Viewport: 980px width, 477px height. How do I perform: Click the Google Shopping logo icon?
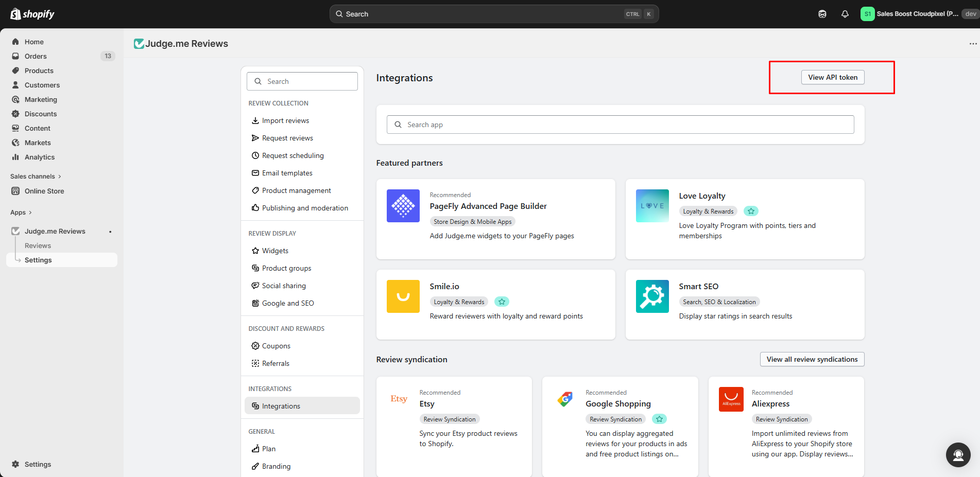tap(565, 399)
